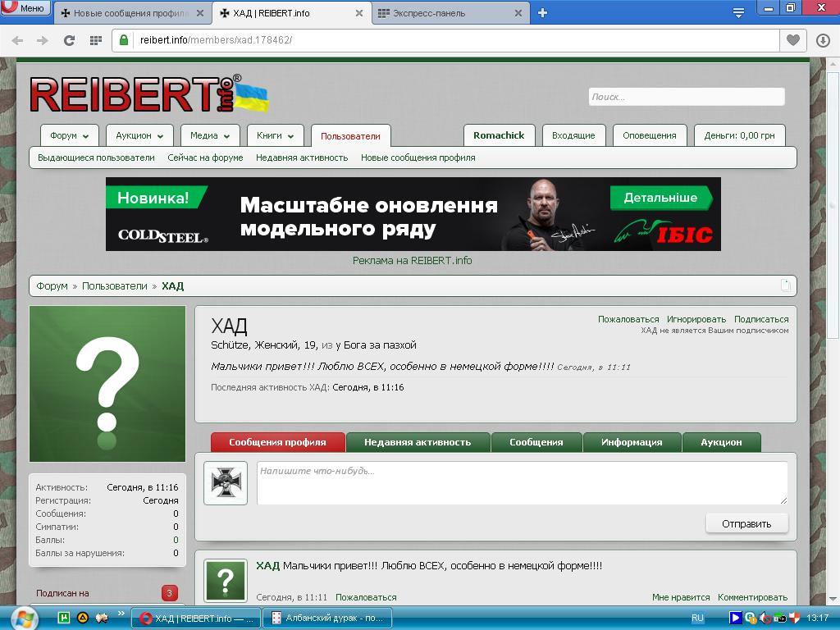The width and height of the screenshot is (840, 630).
Task: Close the 'Экспресс-панель' tab
Action: pos(518,13)
